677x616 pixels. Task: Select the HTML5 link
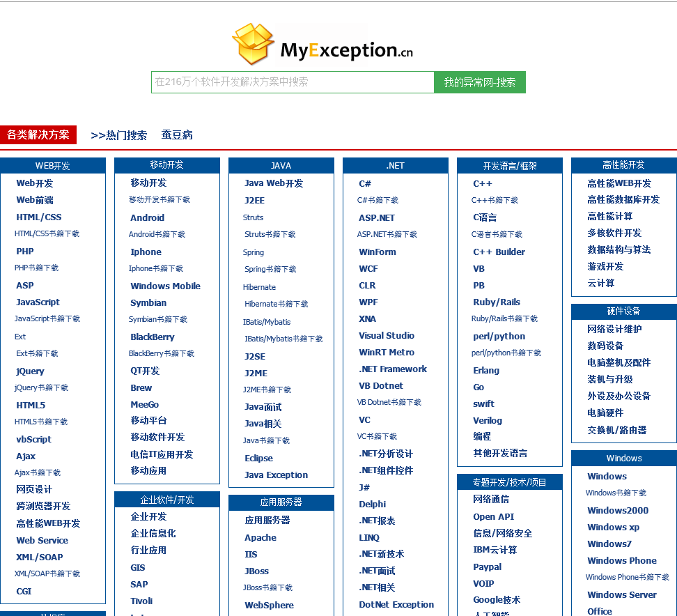click(x=31, y=405)
